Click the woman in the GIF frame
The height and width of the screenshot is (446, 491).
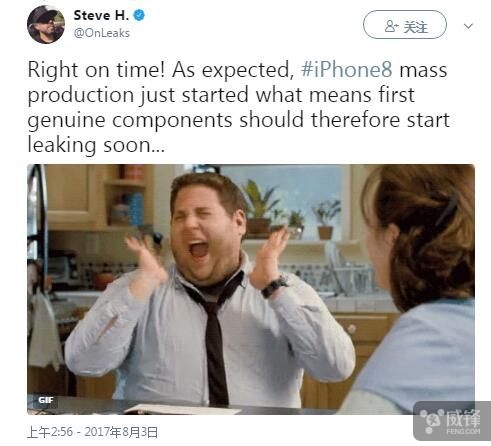click(417, 287)
